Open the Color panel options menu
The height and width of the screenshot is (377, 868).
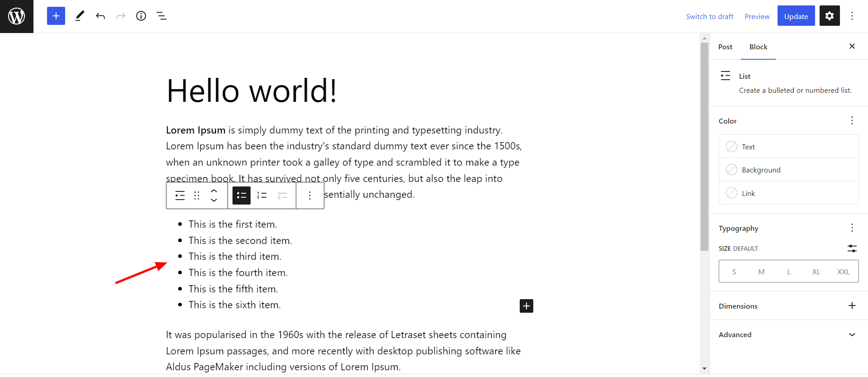coord(852,120)
